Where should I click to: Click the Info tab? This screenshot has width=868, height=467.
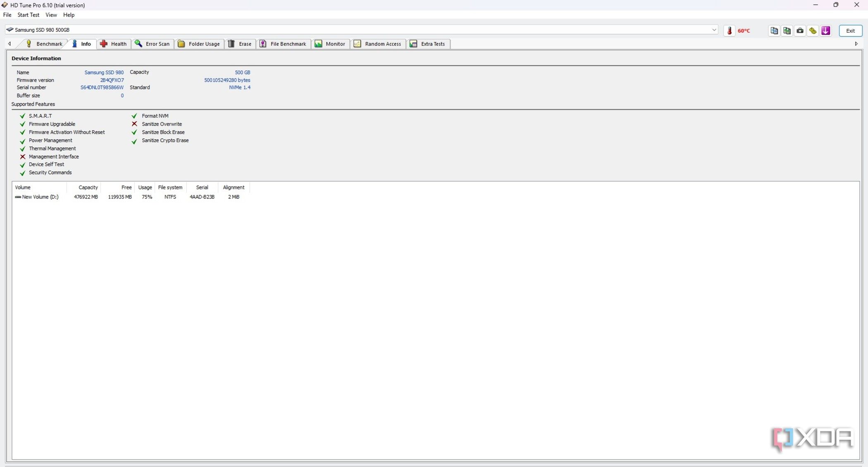82,44
